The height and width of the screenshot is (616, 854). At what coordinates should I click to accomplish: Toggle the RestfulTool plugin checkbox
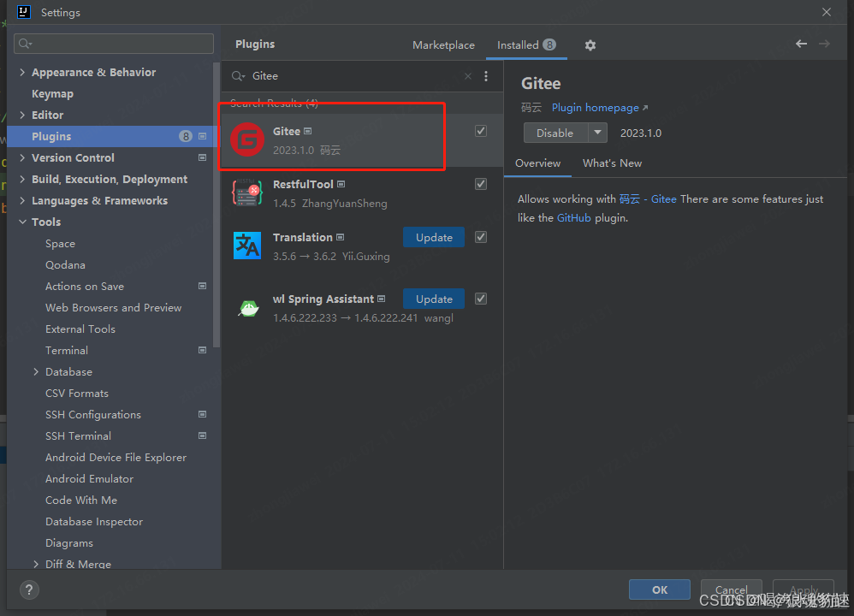tap(481, 184)
